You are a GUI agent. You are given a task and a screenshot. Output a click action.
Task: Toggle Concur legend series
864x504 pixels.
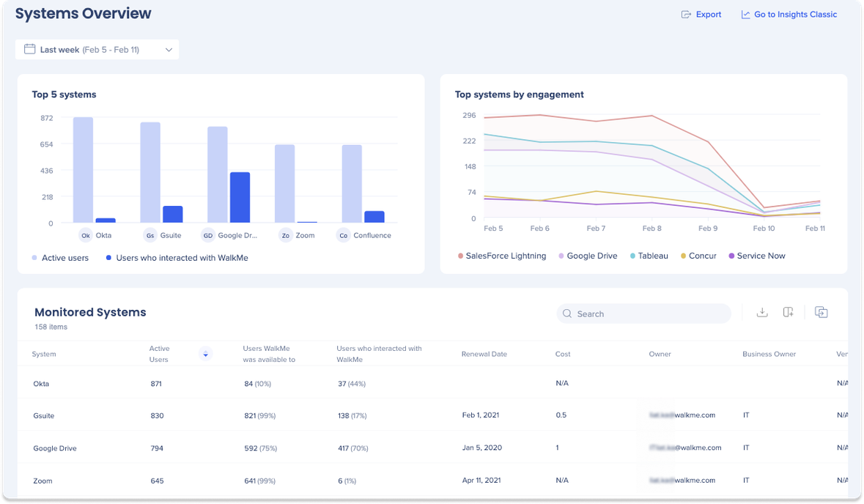698,256
